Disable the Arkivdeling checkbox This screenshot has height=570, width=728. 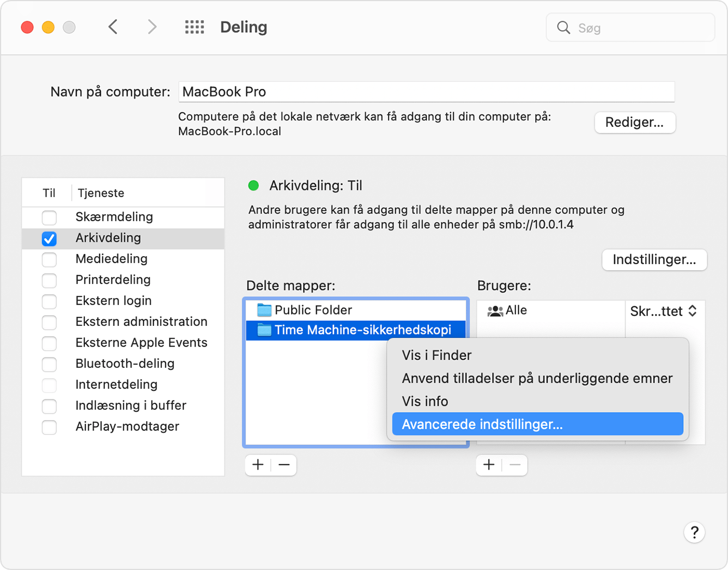tap(49, 238)
